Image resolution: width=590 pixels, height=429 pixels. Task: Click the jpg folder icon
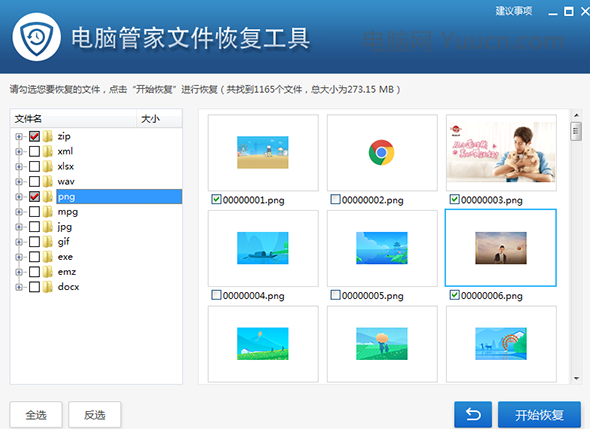pos(47,227)
